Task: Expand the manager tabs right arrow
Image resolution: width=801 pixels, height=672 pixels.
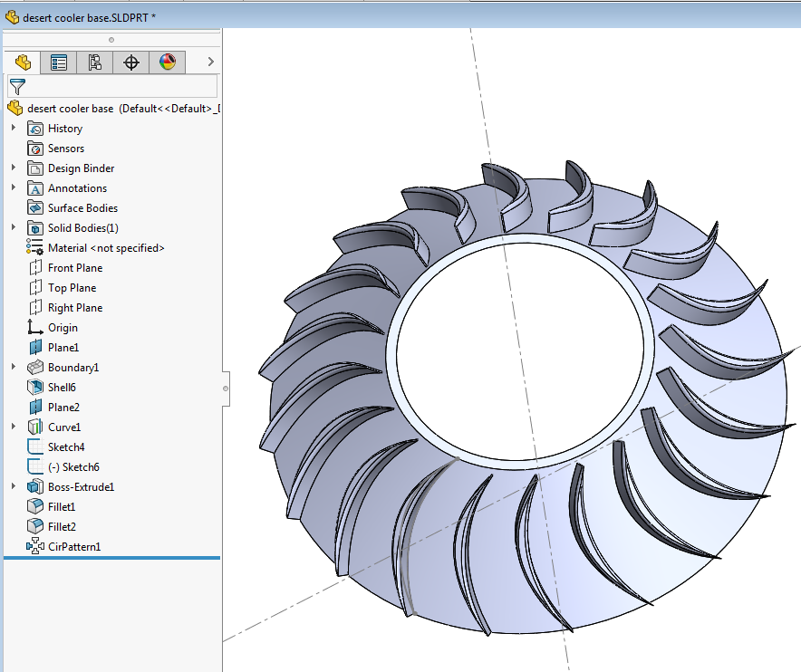Action: click(x=210, y=62)
